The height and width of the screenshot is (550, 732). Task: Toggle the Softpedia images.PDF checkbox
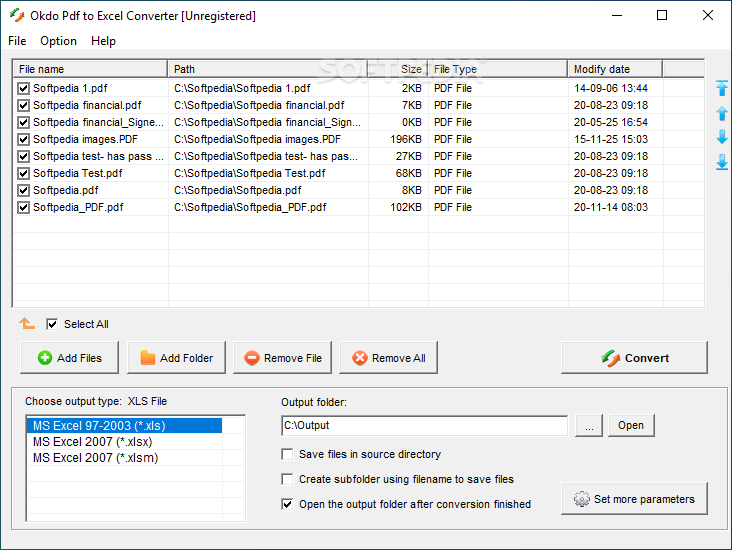tap(23, 139)
